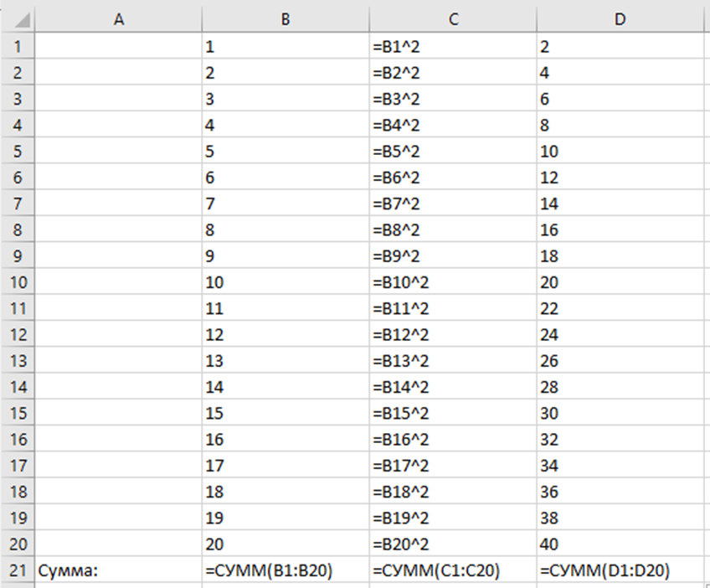The image size is (710, 588).
Task: Select the cell with formula =B1^2
Action: 453,46
